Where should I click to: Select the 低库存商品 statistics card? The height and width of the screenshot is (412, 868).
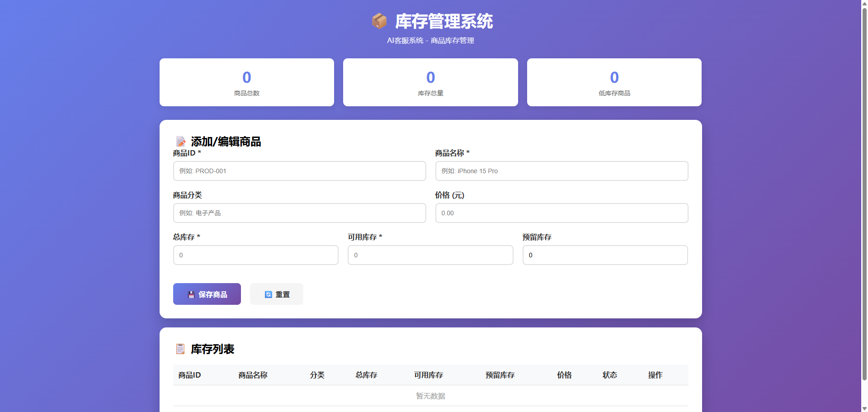tap(614, 82)
